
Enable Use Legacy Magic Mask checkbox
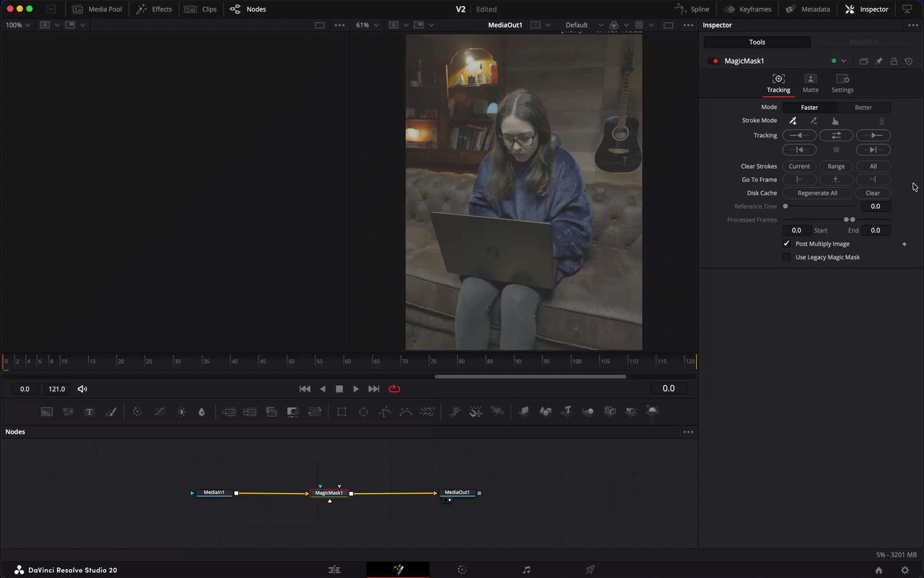787,257
